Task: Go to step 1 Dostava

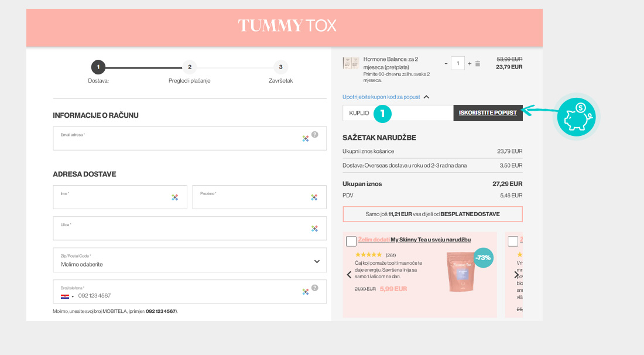Action: point(98,67)
